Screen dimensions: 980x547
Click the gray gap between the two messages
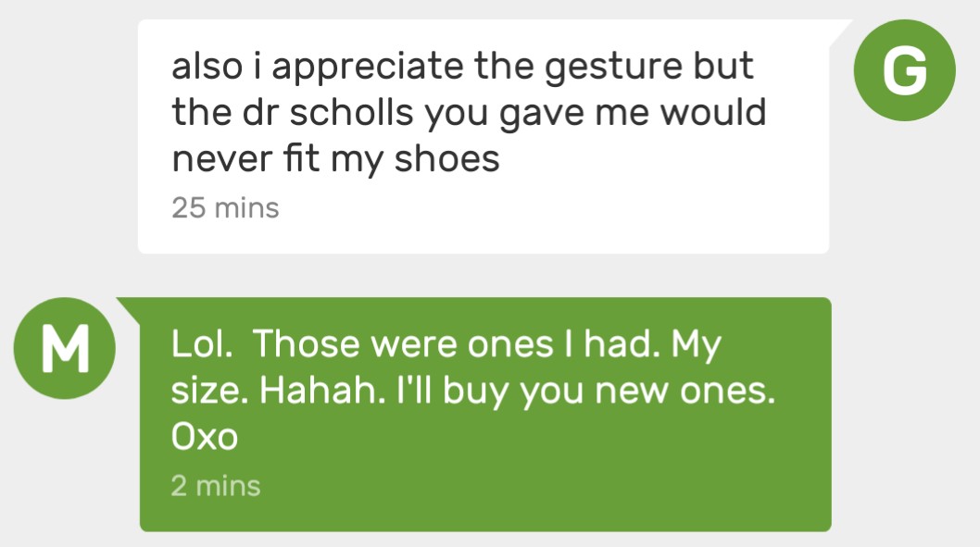pos(482,275)
